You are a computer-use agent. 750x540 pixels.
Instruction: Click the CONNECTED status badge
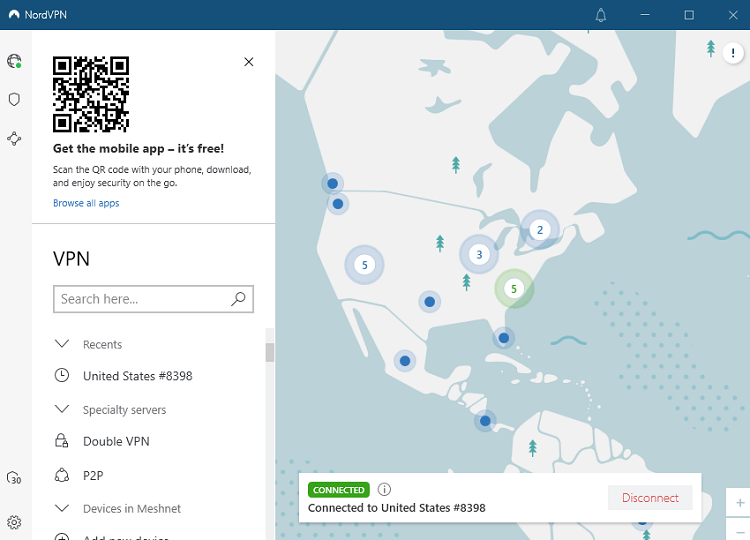tap(339, 490)
